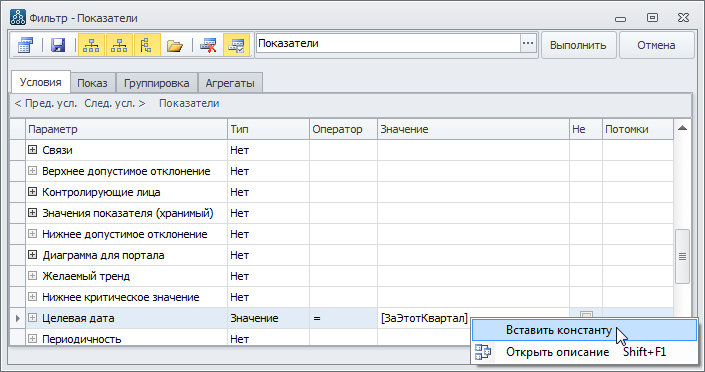Image resolution: width=705 pixels, height=372 pixels.
Task: Open the Агрегаты tab
Action: [230, 83]
